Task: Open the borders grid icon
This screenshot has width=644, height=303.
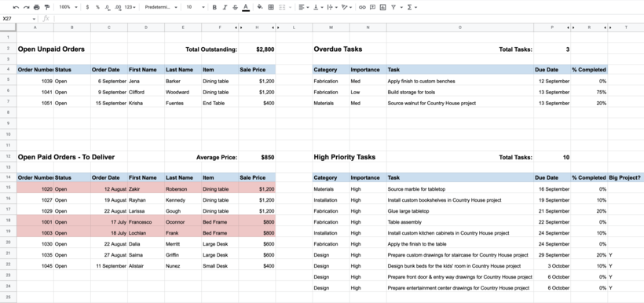Action: 271,7
